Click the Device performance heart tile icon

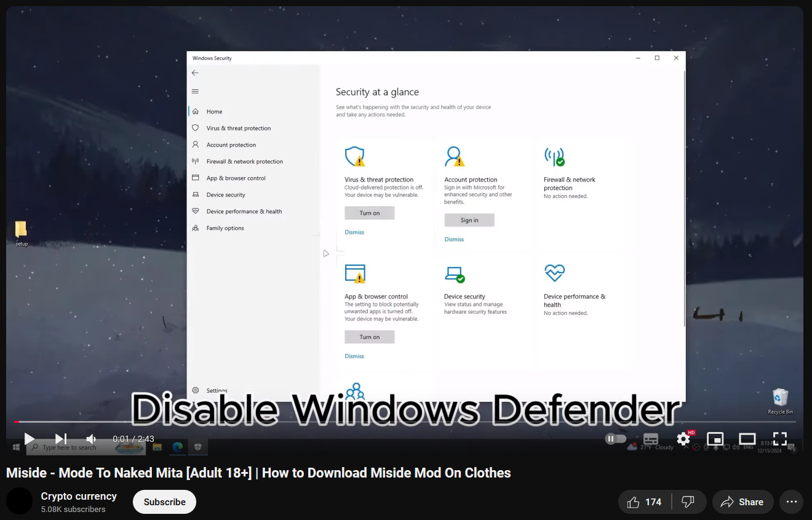click(554, 273)
